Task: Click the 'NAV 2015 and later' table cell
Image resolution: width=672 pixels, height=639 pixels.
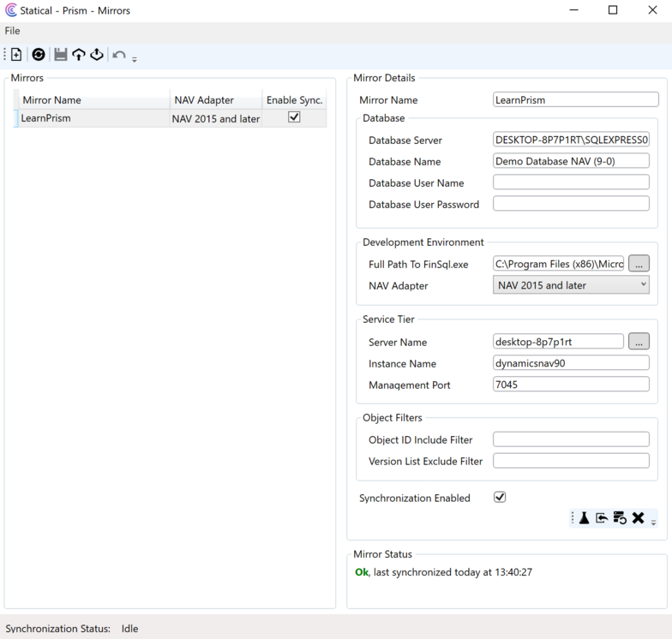Action: point(216,118)
